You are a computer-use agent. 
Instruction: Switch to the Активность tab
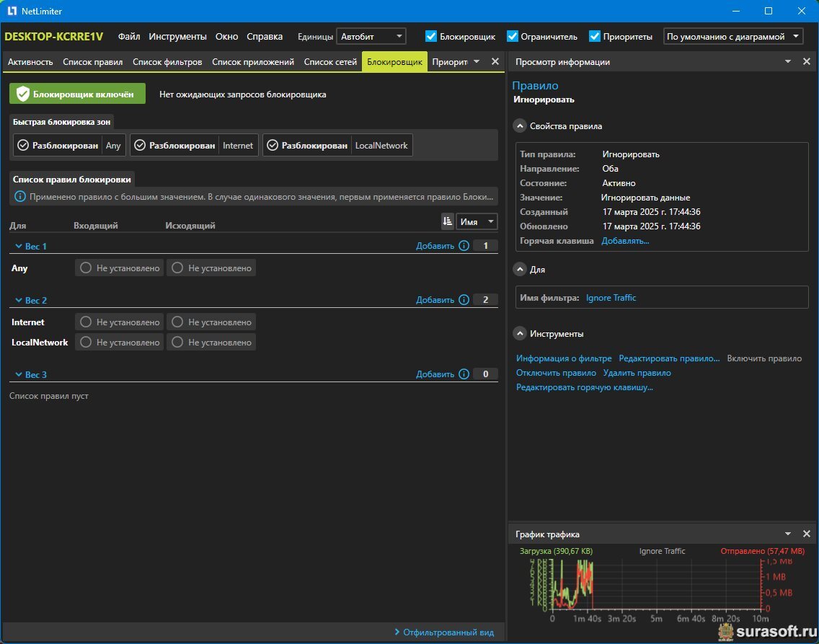coord(30,61)
